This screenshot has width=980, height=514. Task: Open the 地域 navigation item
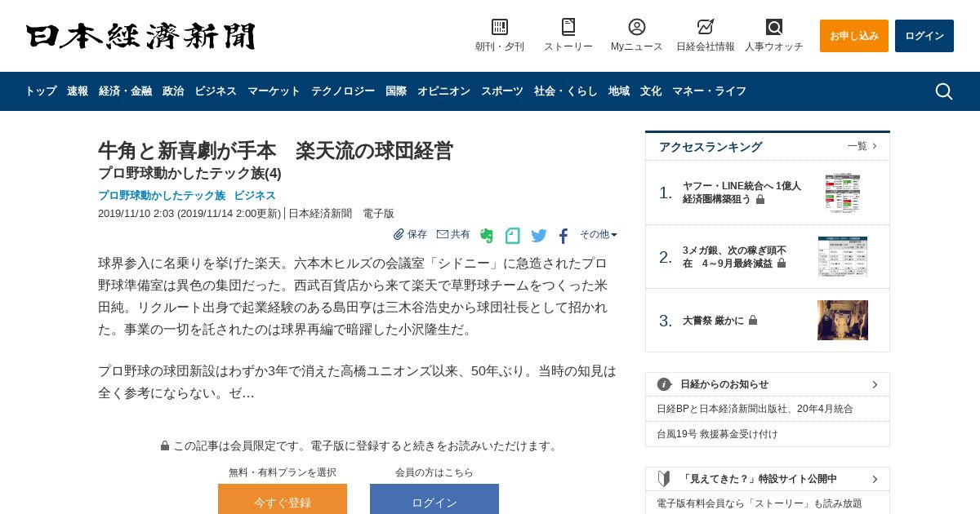(x=619, y=91)
